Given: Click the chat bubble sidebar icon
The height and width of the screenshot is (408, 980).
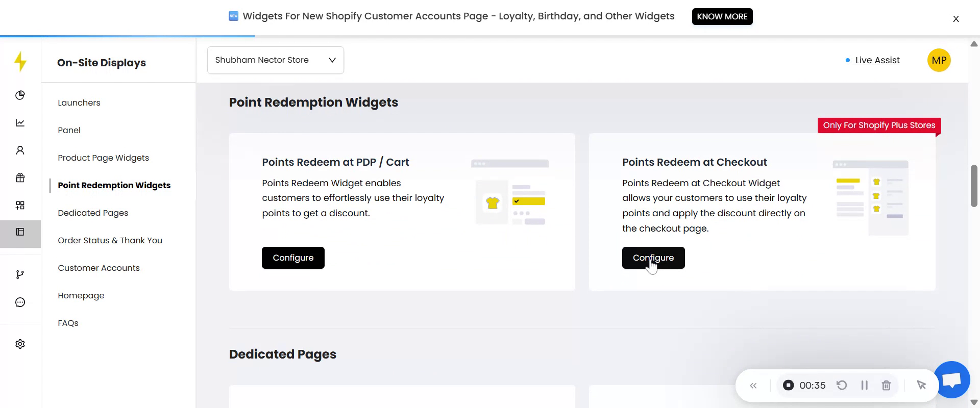Looking at the screenshot, I should [x=20, y=302].
